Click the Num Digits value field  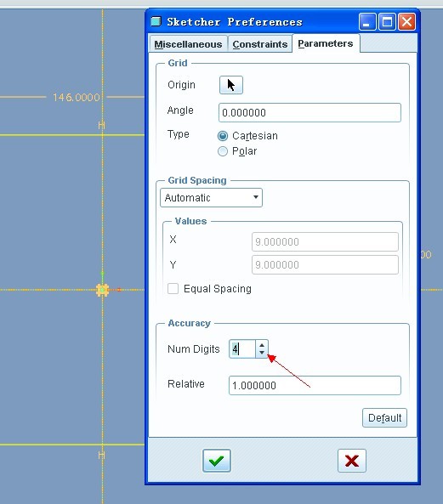(x=242, y=348)
